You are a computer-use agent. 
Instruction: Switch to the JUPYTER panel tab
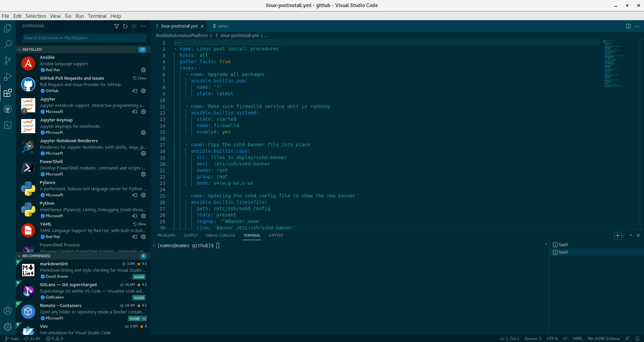pyautogui.click(x=275, y=236)
